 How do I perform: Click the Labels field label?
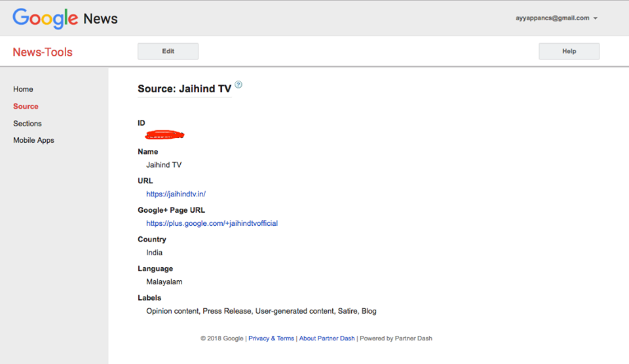coord(149,298)
